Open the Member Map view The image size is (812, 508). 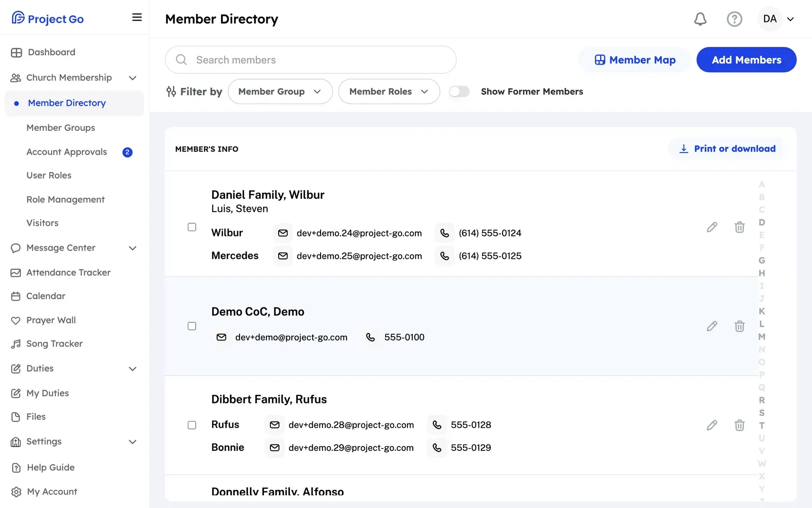coord(634,60)
